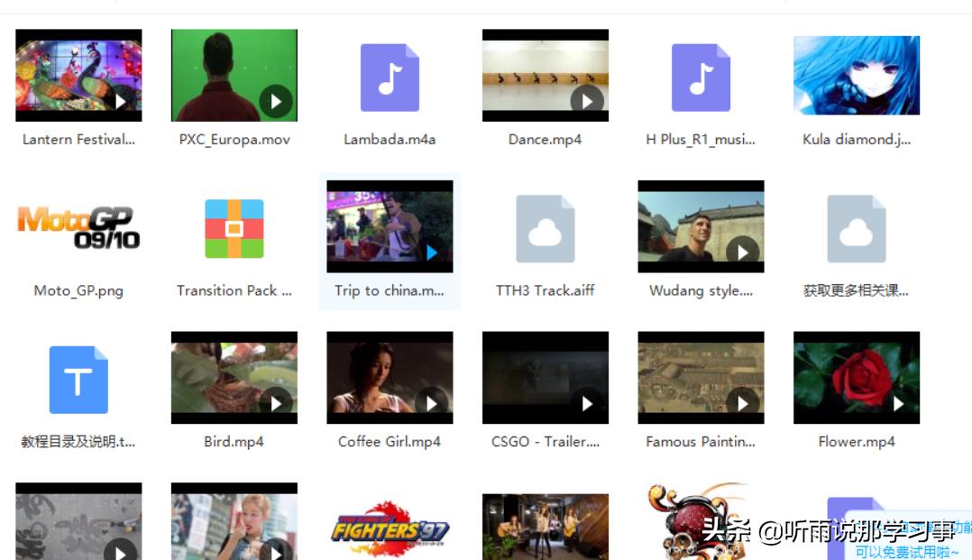Click the Wudang style.... file name

tap(701, 291)
